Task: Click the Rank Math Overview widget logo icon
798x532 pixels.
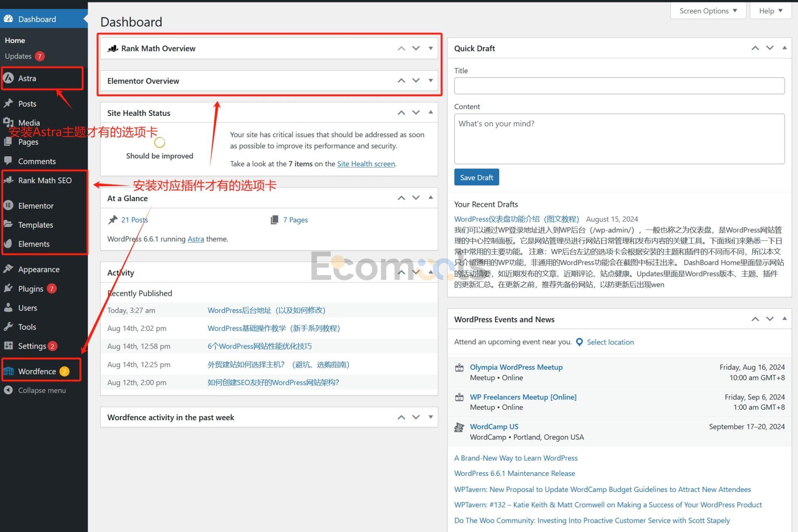Action: (113, 48)
